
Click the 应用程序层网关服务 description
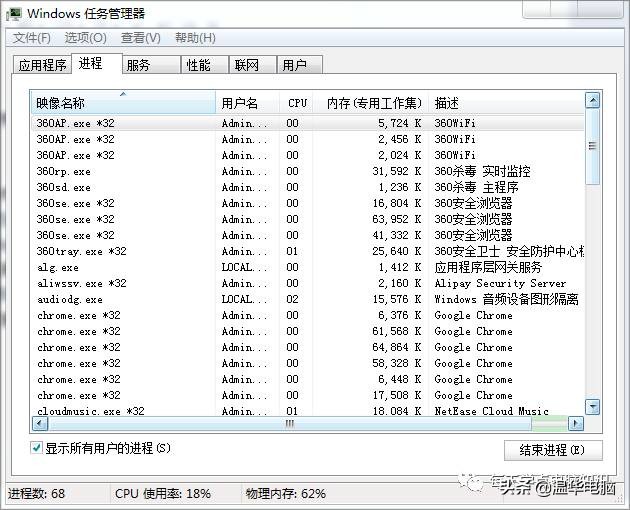coord(488,267)
